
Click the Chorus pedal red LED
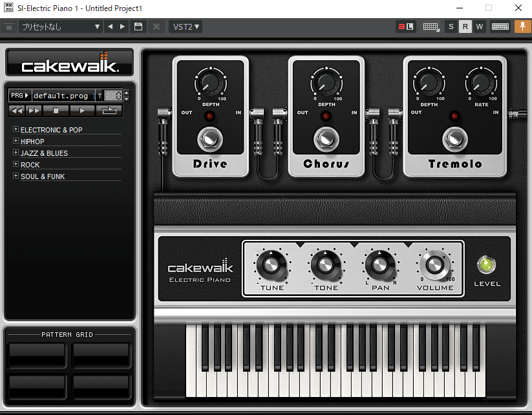(x=325, y=116)
